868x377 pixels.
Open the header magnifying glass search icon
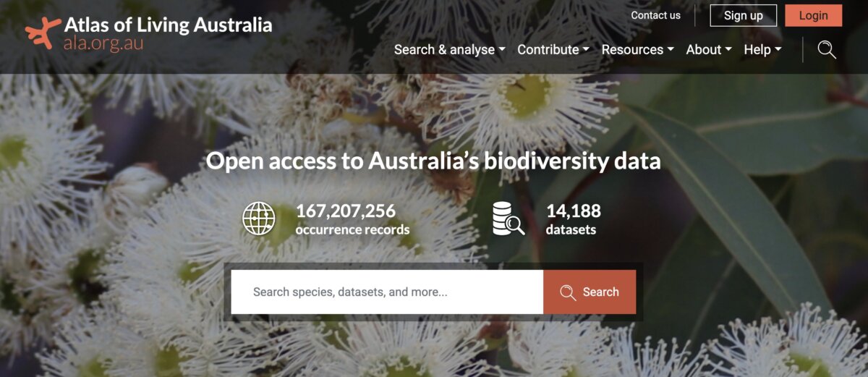(827, 50)
